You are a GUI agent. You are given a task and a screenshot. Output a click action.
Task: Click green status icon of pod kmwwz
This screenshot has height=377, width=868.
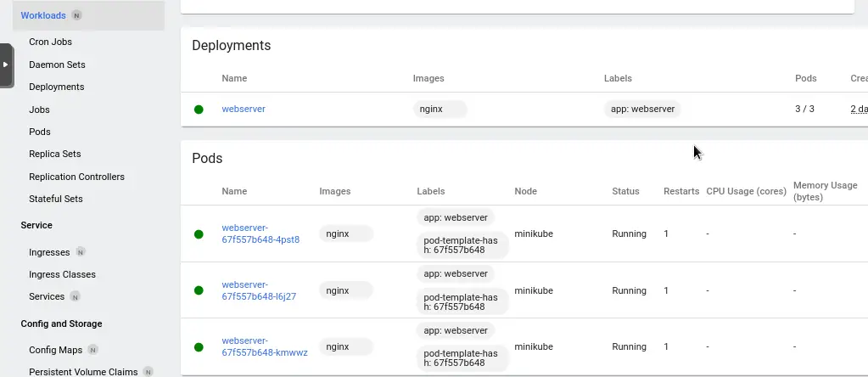pyautogui.click(x=199, y=347)
